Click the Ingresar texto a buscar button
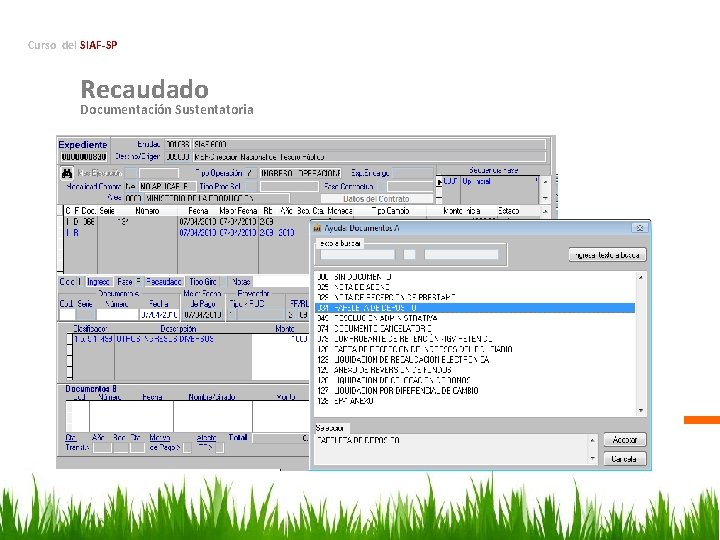The height and width of the screenshot is (540, 720). (x=608, y=255)
